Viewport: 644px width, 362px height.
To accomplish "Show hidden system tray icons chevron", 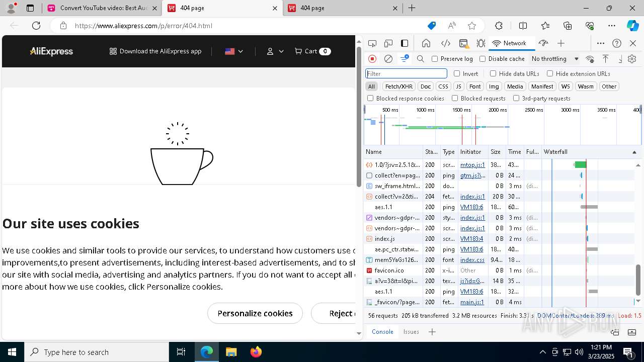I will pyautogui.click(x=542, y=352).
